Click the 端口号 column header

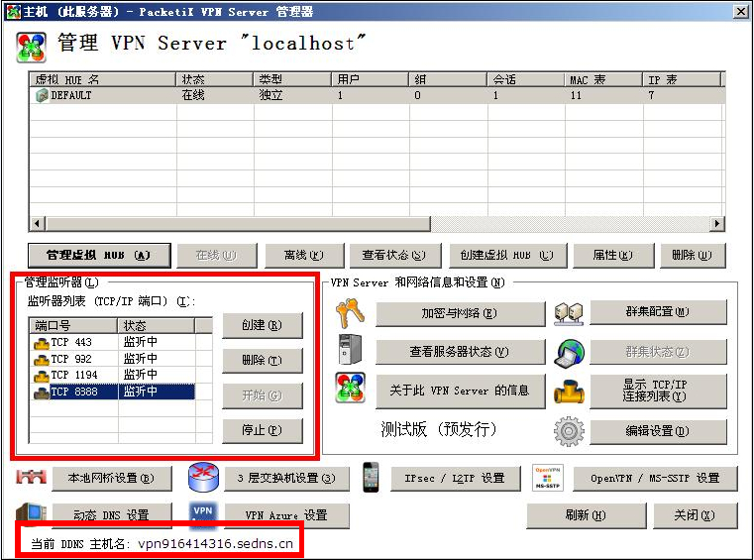click(x=73, y=326)
